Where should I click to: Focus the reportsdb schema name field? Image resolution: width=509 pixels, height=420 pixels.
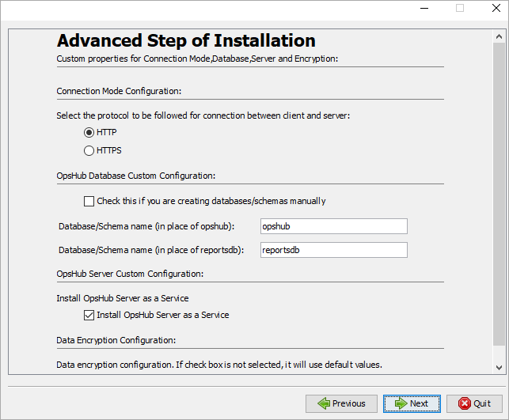point(333,250)
